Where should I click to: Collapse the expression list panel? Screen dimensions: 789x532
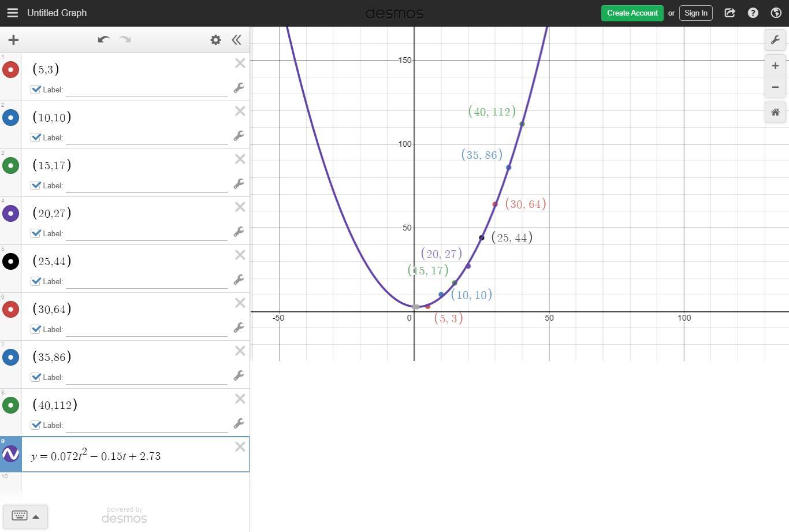pos(236,40)
